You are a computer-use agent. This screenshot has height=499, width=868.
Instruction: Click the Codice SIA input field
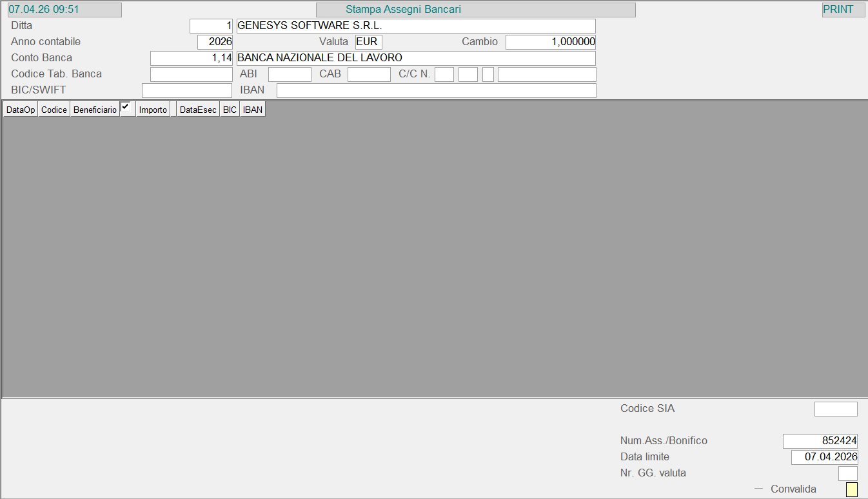(x=836, y=409)
